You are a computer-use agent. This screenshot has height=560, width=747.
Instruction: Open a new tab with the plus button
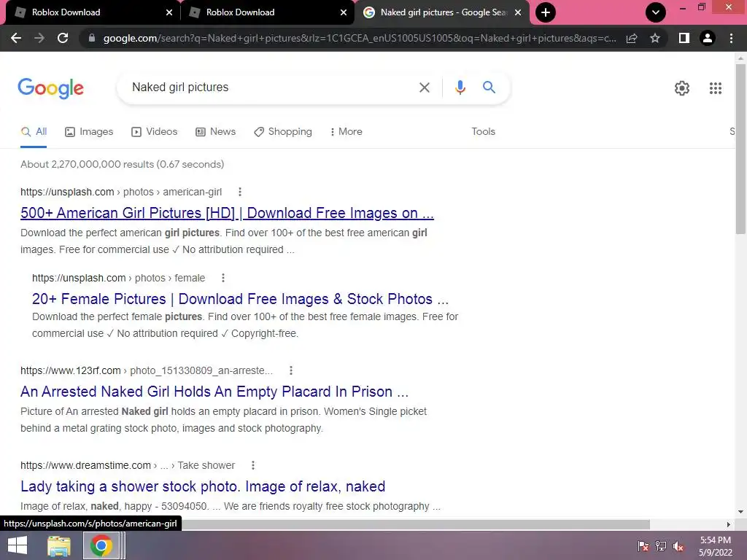tap(546, 12)
